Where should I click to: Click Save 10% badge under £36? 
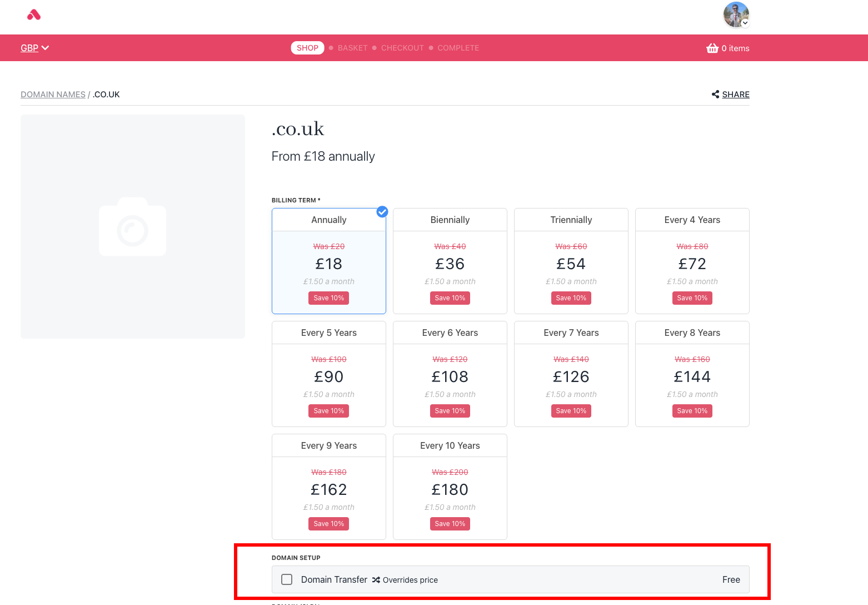(x=450, y=298)
